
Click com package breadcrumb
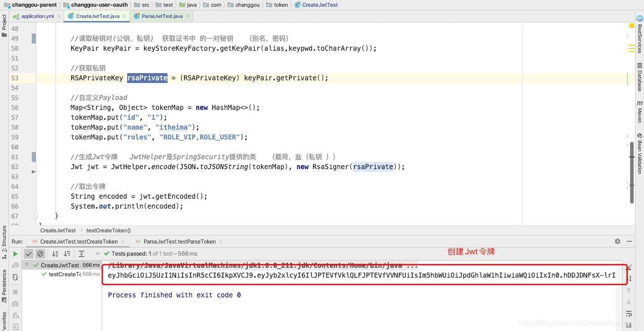(212, 5)
